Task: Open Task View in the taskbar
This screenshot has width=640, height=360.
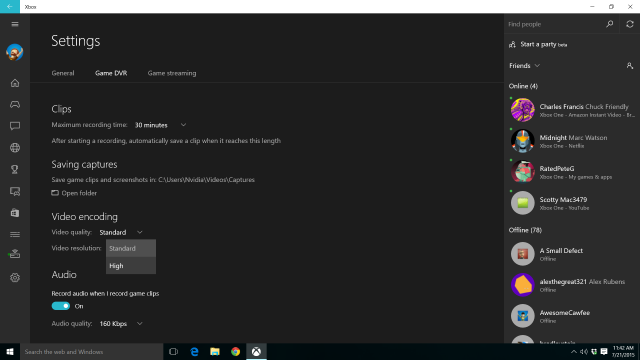Action: (173, 351)
